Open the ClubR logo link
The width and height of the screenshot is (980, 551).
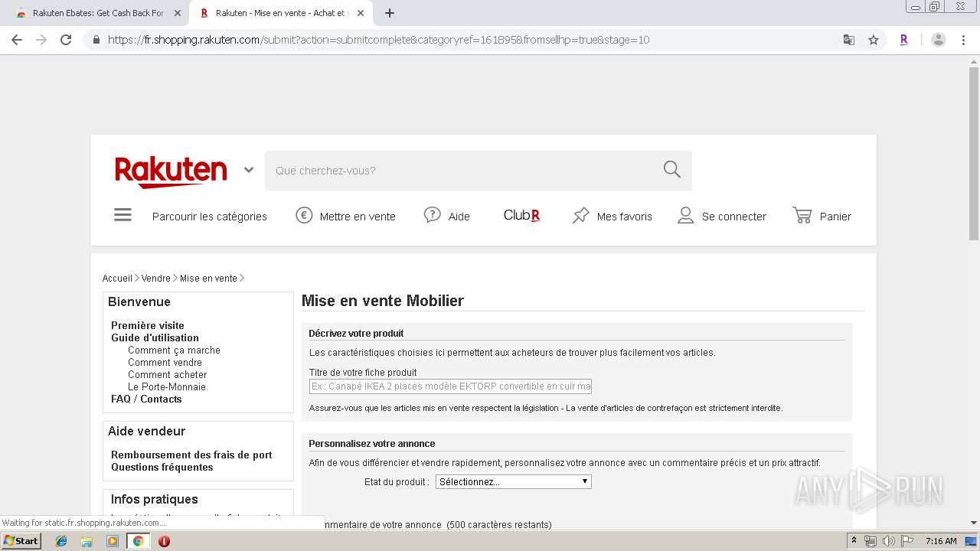pyautogui.click(x=521, y=215)
